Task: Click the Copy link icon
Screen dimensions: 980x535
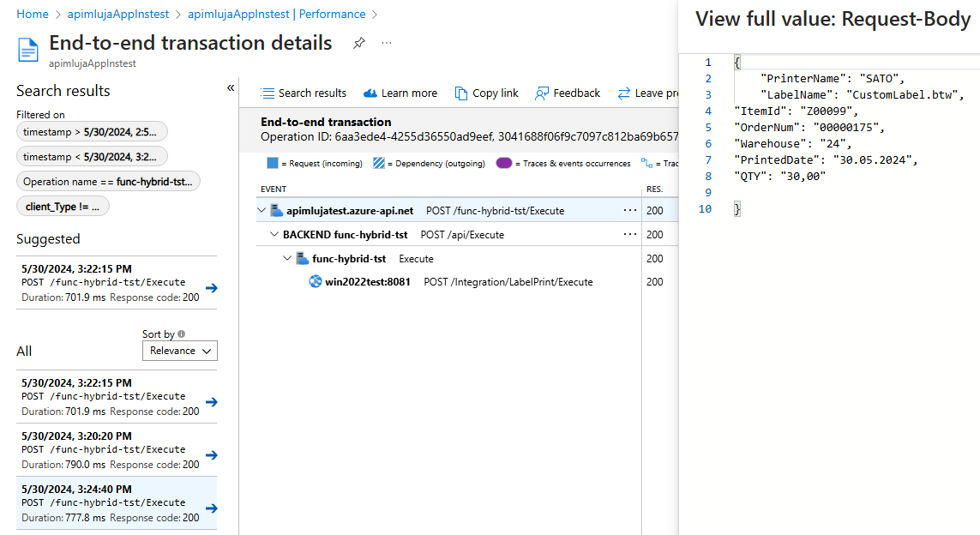Action: (462, 93)
